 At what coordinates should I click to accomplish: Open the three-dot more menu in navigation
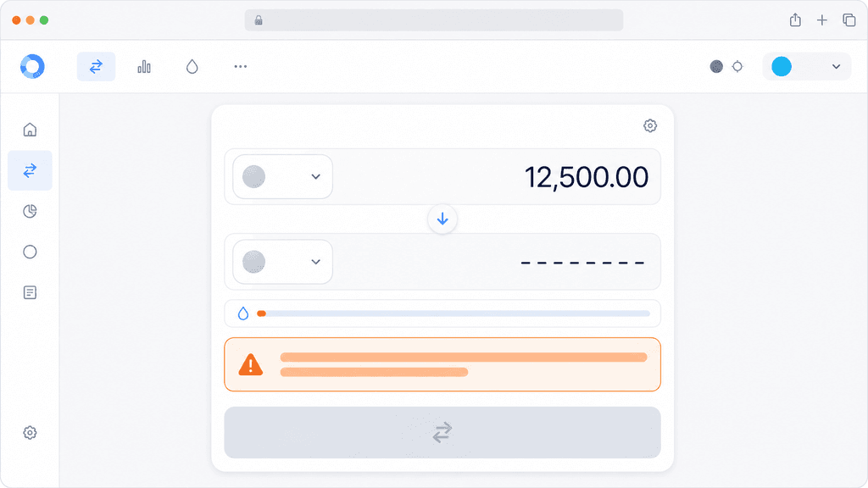(x=240, y=66)
